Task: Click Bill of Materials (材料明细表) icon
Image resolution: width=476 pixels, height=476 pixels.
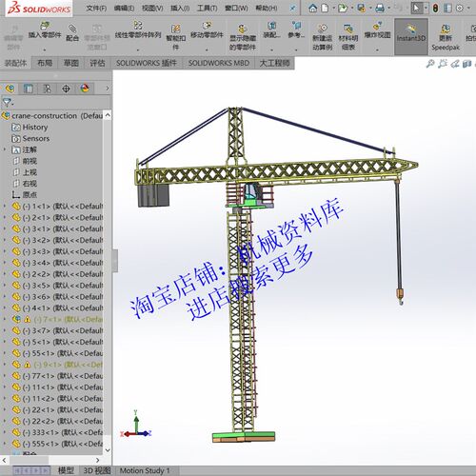Action: tap(348, 29)
